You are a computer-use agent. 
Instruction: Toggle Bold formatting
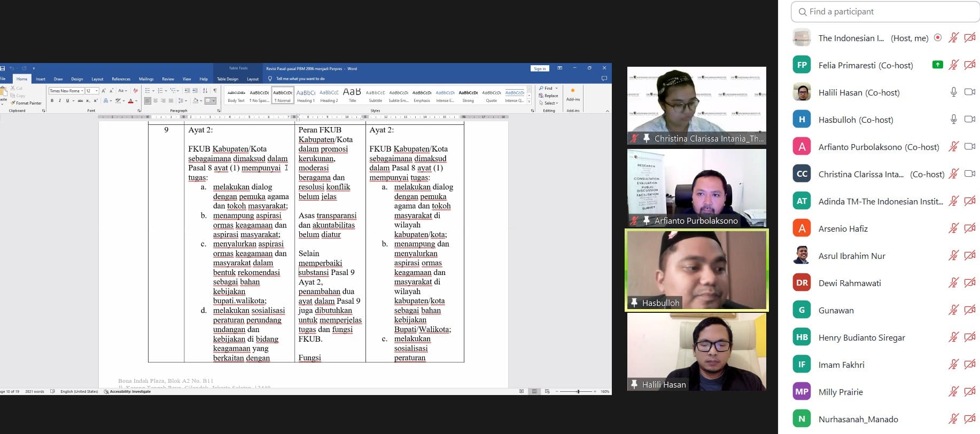[x=52, y=100]
